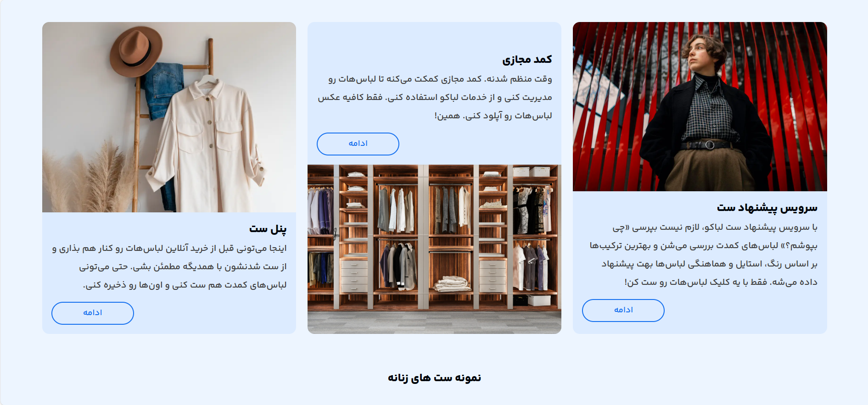The image size is (868, 405).
Task: Click the پنل ست heading
Action: [268, 228]
